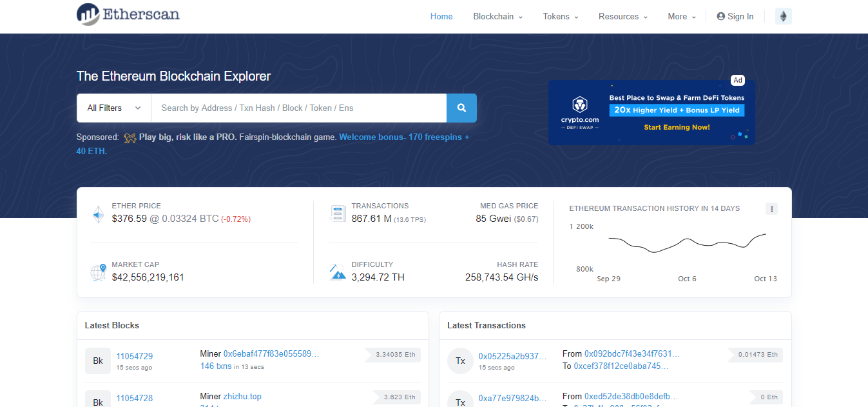Viewport: 868px width, 407px height.
Task: Click the 258,743.54 GH/s hash rate
Action: (x=501, y=277)
